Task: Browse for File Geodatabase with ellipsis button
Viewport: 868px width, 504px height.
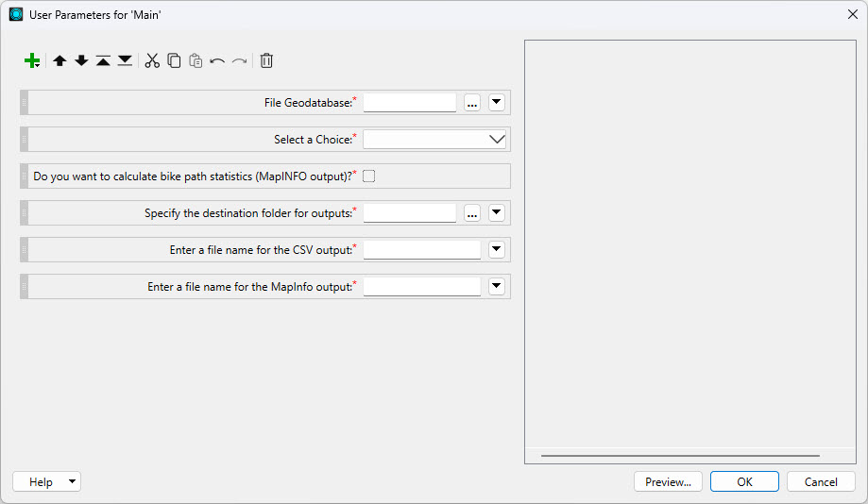Action: (x=472, y=103)
